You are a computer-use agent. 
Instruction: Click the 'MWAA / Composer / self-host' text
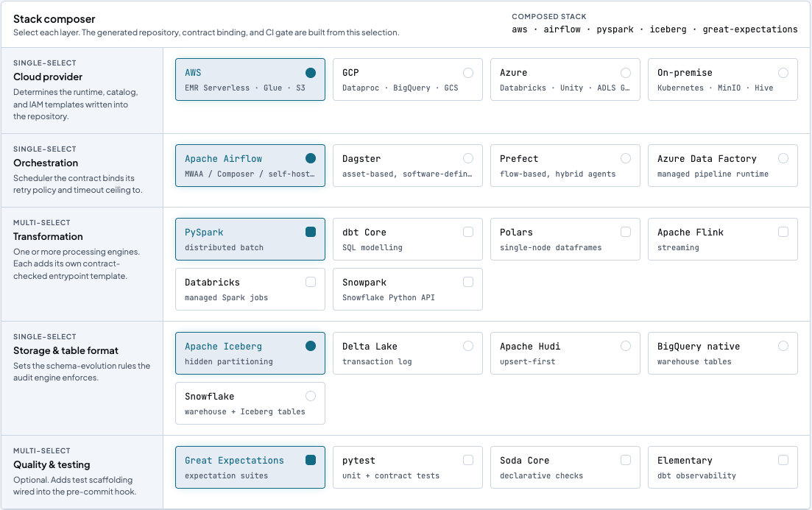point(250,174)
